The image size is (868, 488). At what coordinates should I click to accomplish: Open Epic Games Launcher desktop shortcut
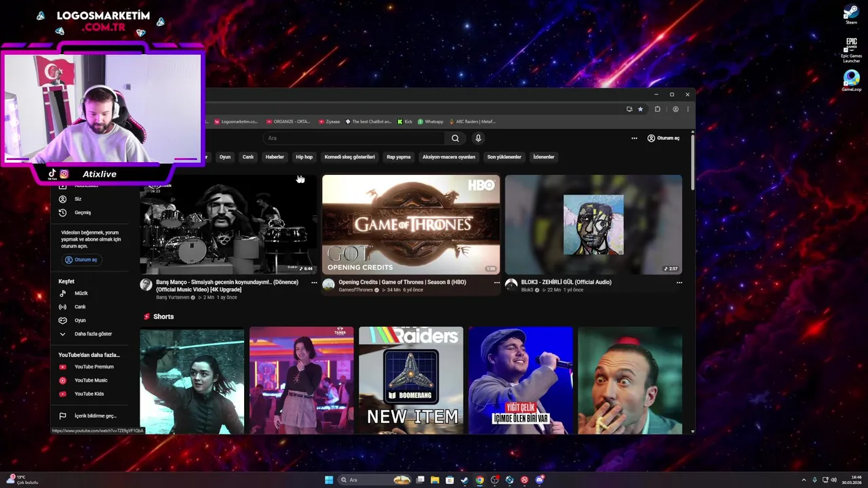pyautogui.click(x=851, y=49)
